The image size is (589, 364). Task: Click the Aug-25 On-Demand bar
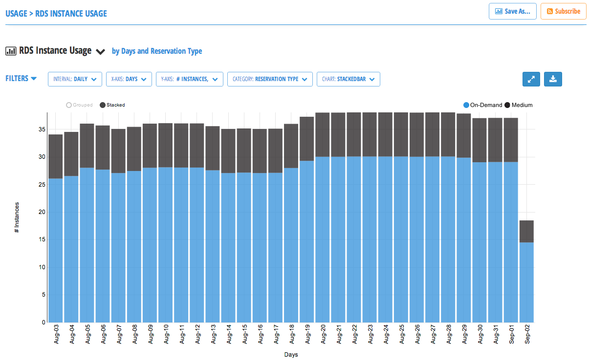(x=401, y=239)
